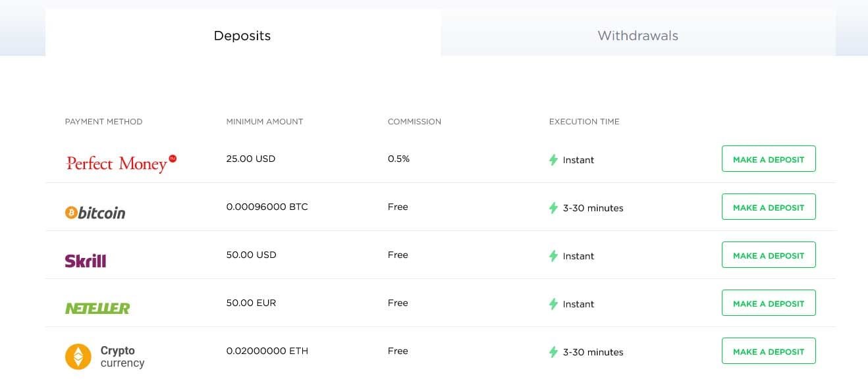Click the Minimum Amount column header
This screenshot has width=868, height=383.
265,122
